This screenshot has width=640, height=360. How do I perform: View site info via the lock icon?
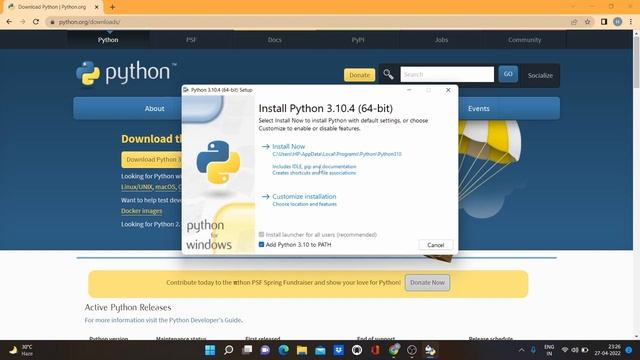pyautogui.click(x=52, y=22)
